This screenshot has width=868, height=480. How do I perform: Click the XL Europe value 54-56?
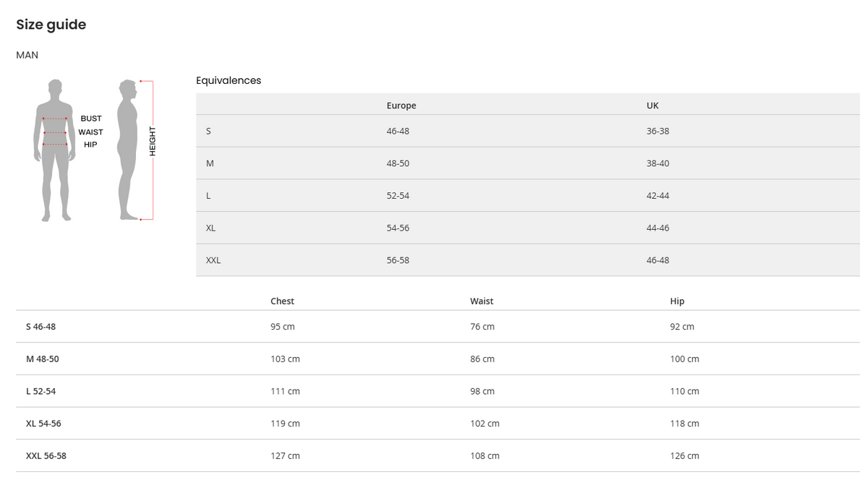pyautogui.click(x=398, y=228)
